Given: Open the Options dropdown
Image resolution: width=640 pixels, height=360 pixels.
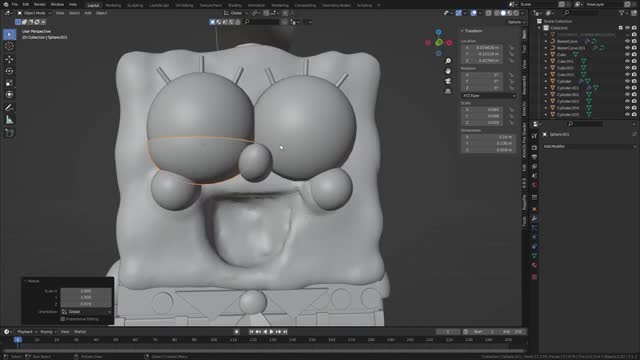Looking at the screenshot, I should 516,22.
